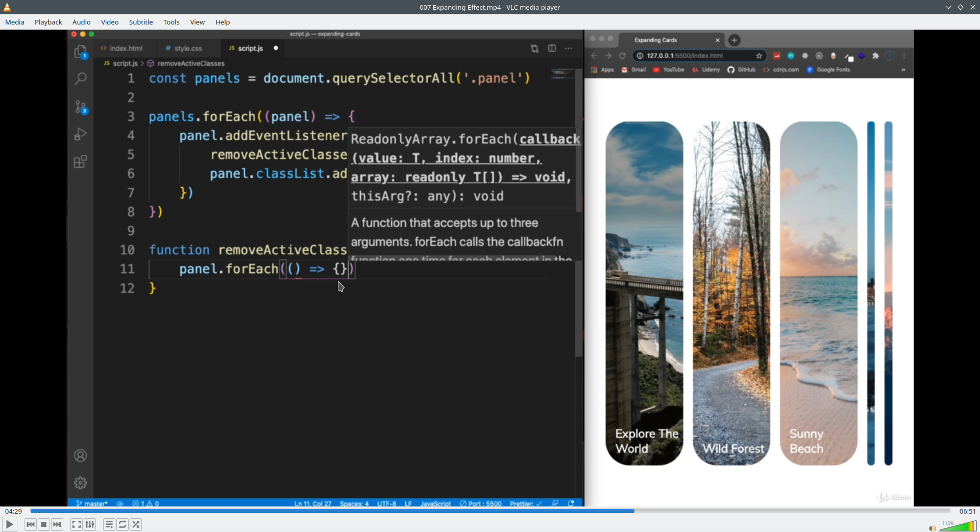The width and height of the screenshot is (980, 532).
Task: Click the browser address bar
Action: [x=699, y=56]
